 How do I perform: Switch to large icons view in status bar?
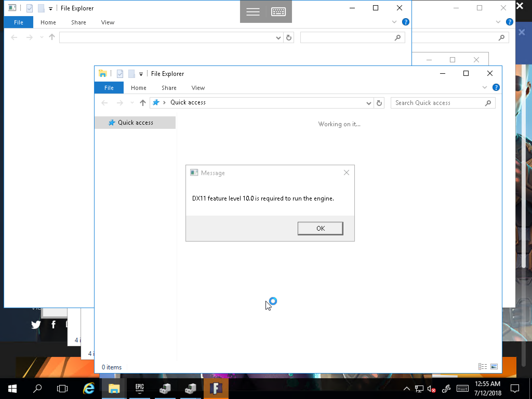(494, 367)
